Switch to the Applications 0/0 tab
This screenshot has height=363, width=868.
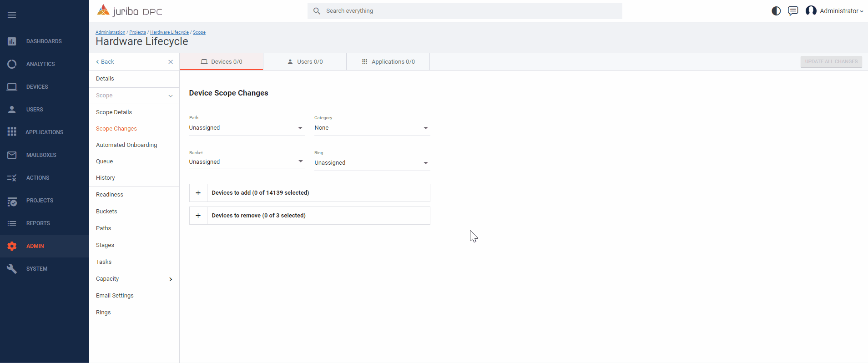pos(388,62)
